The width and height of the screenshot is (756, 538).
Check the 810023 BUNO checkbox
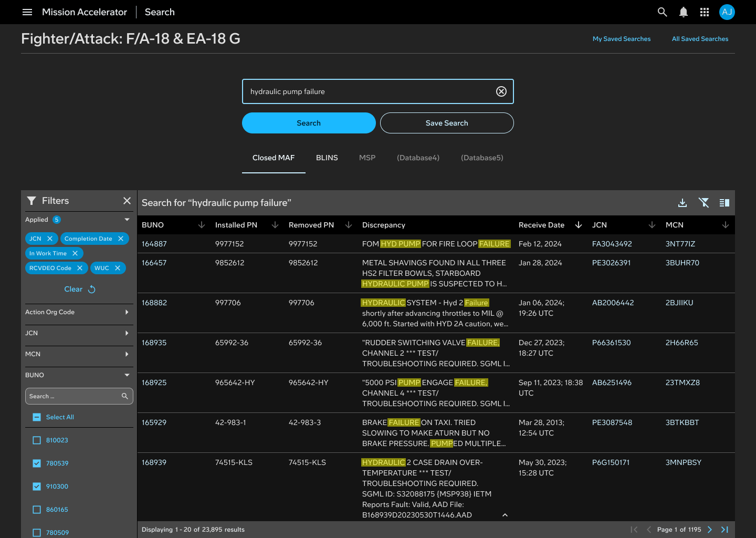(x=37, y=440)
